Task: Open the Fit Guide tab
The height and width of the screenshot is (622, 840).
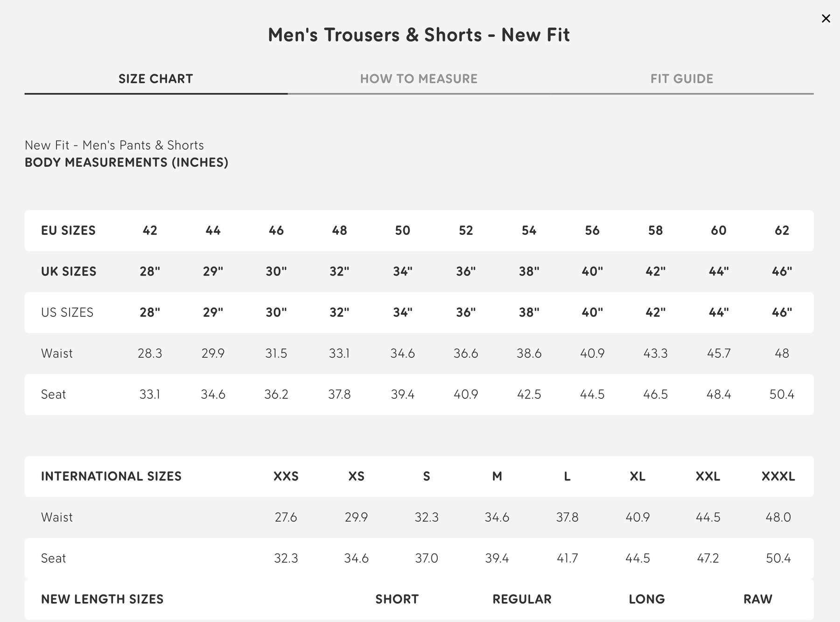Action: pos(681,79)
